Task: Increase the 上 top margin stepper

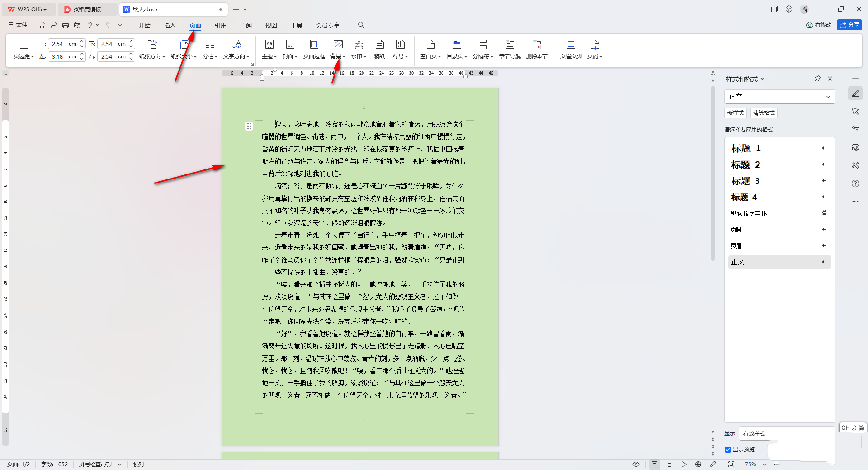Action: click(x=82, y=42)
